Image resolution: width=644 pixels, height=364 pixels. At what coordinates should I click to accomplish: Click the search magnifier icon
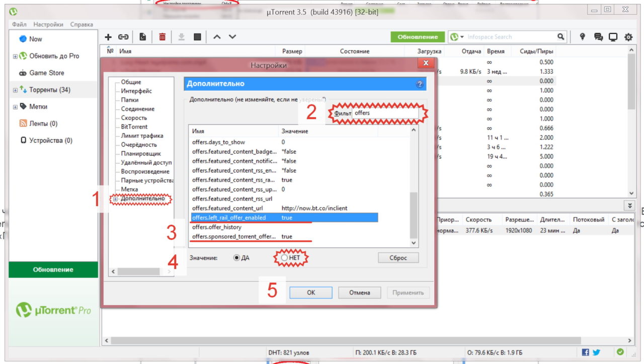coord(561,37)
